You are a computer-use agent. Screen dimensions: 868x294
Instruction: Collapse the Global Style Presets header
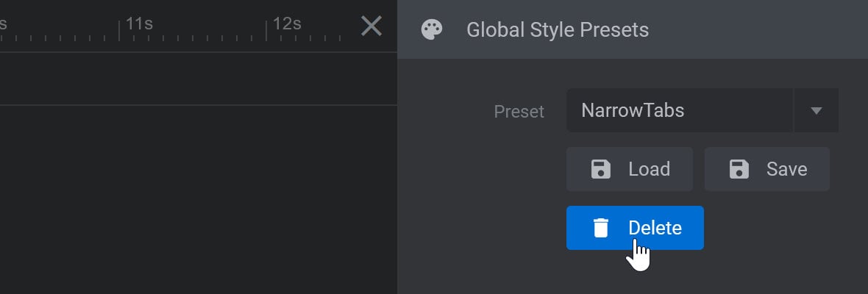click(633, 29)
